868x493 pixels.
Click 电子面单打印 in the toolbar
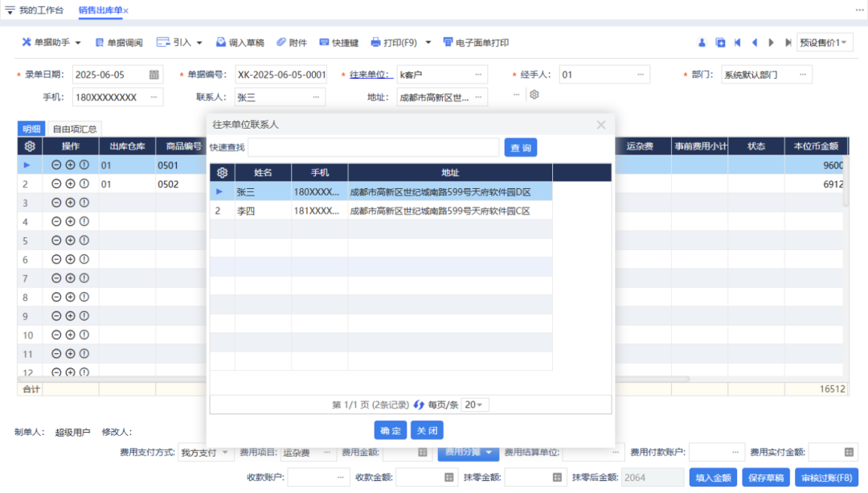point(476,43)
